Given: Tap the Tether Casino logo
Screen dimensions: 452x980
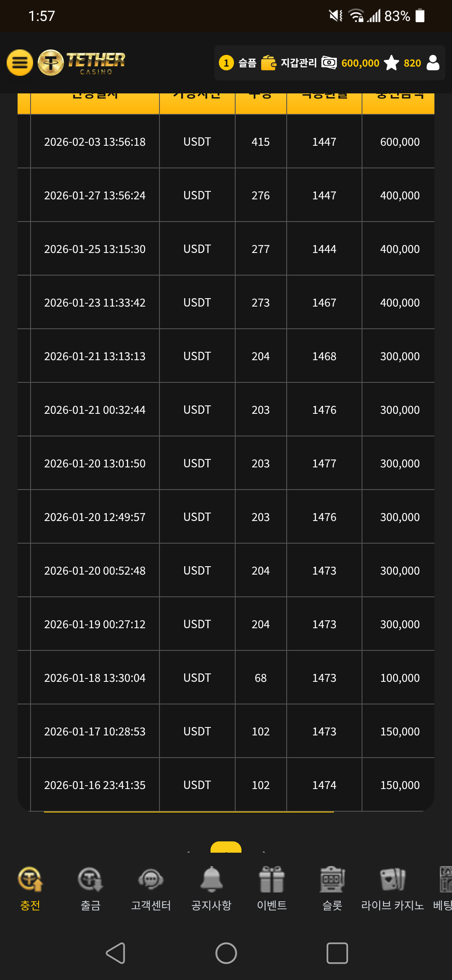Looking at the screenshot, I should tap(82, 63).
